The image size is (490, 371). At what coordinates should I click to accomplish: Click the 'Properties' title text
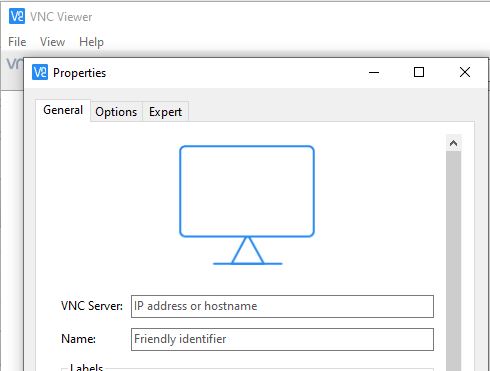[79, 73]
